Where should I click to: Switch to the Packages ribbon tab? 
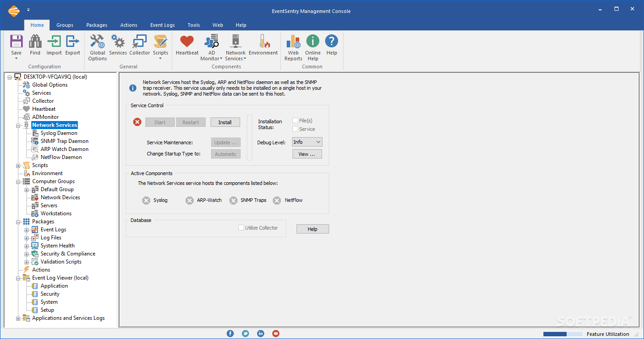coord(97,25)
